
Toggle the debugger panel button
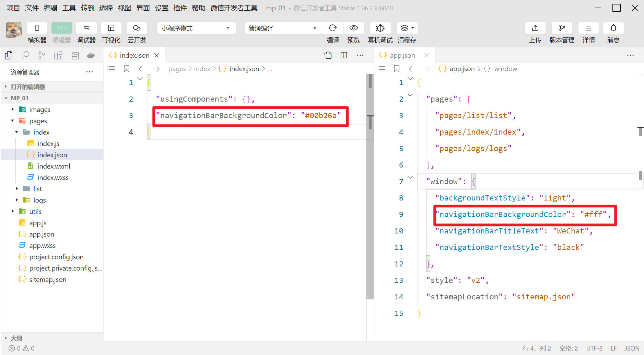click(x=86, y=28)
